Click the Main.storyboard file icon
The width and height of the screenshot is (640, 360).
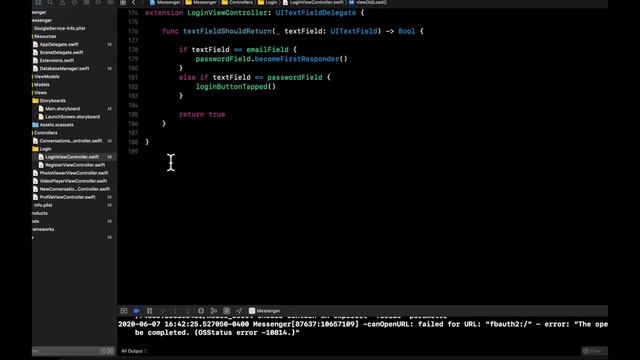coord(41,109)
